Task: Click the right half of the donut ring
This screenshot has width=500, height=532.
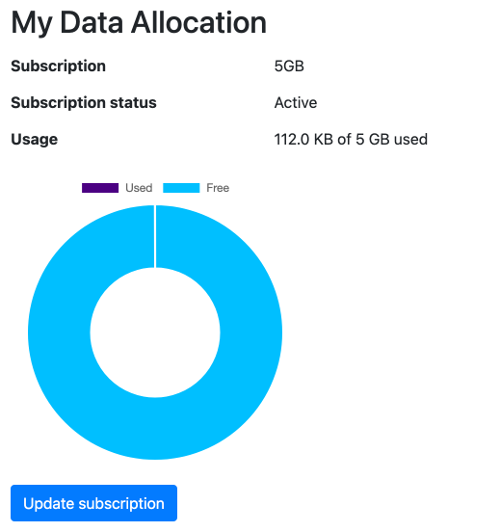Action: (251, 332)
